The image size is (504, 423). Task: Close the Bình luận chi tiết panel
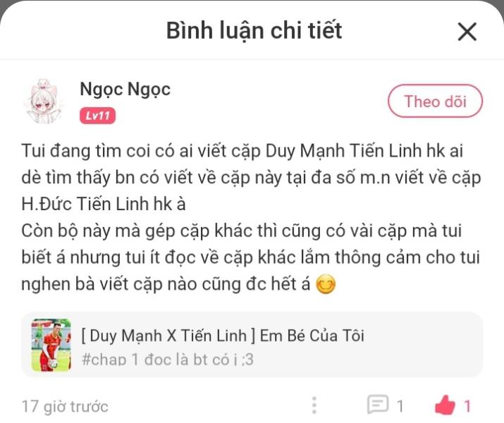tap(467, 32)
